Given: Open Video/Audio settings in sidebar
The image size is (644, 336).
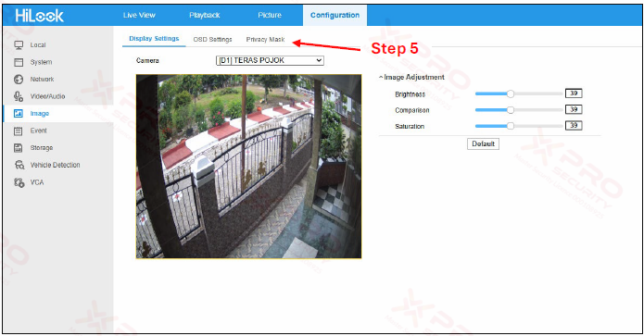Looking at the screenshot, I should coord(47,96).
